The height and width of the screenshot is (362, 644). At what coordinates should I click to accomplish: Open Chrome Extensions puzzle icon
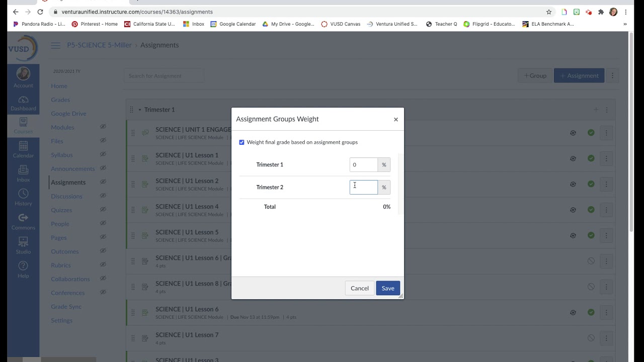coord(601,12)
